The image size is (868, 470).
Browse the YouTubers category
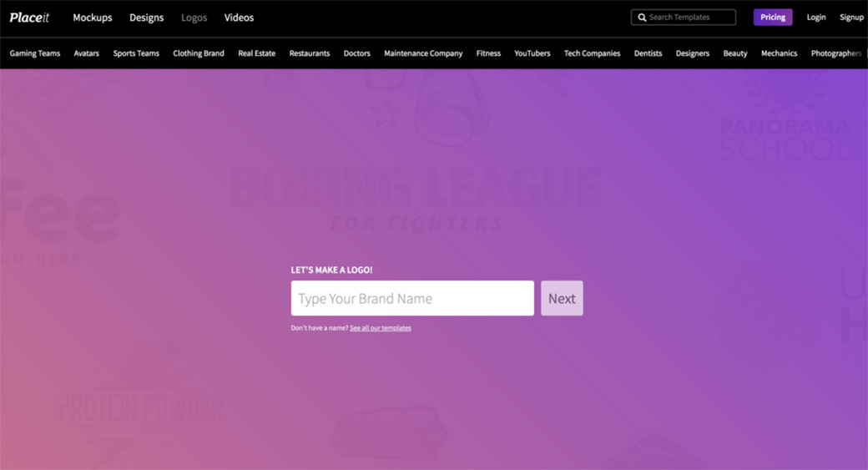coord(532,53)
